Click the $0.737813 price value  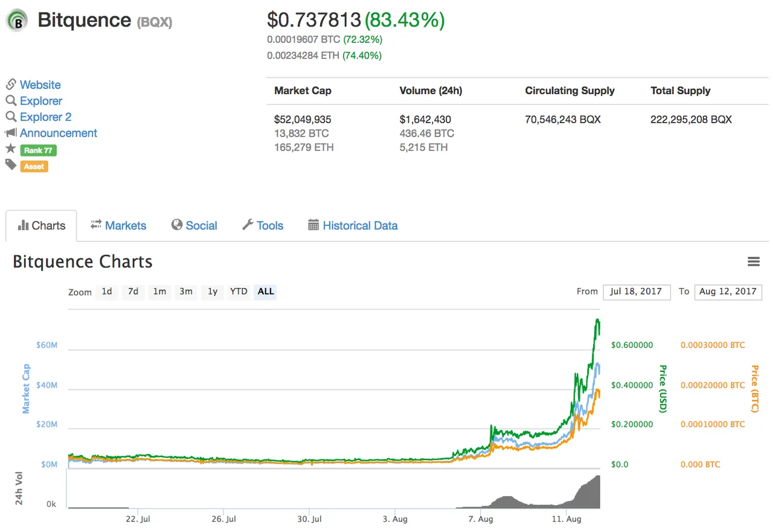(x=314, y=20)
